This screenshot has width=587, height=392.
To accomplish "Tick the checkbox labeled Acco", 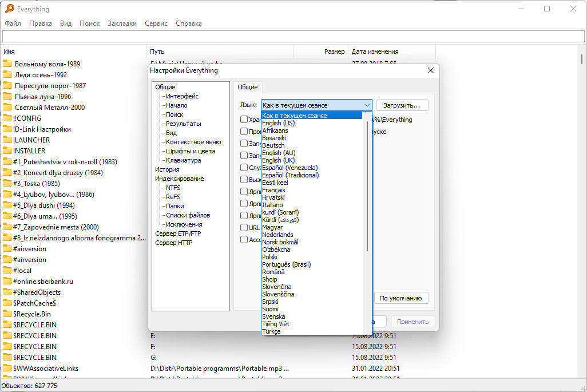I will (244, 240).
